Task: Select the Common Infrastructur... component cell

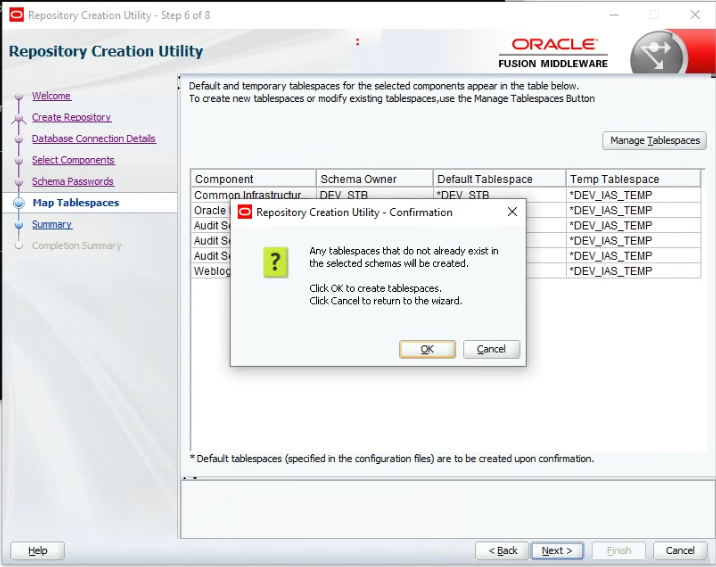Action: click(x=253, y=195)
